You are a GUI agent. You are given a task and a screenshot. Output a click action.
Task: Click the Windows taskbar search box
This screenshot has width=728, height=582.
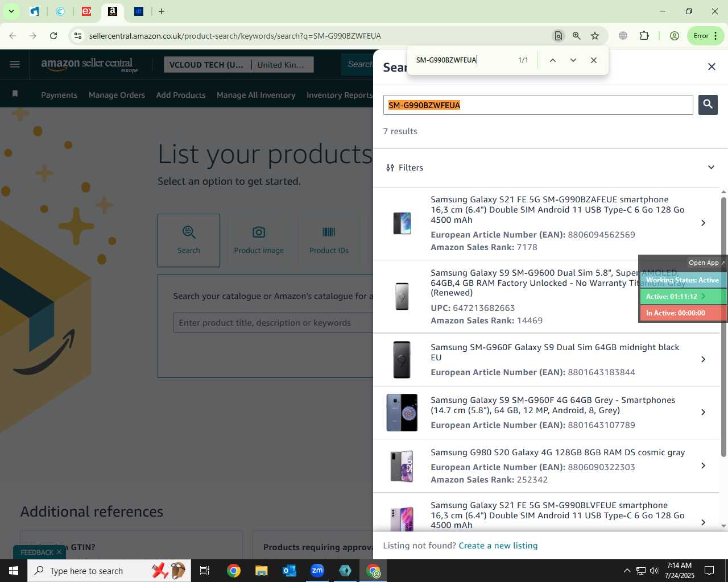click(110, 571)
